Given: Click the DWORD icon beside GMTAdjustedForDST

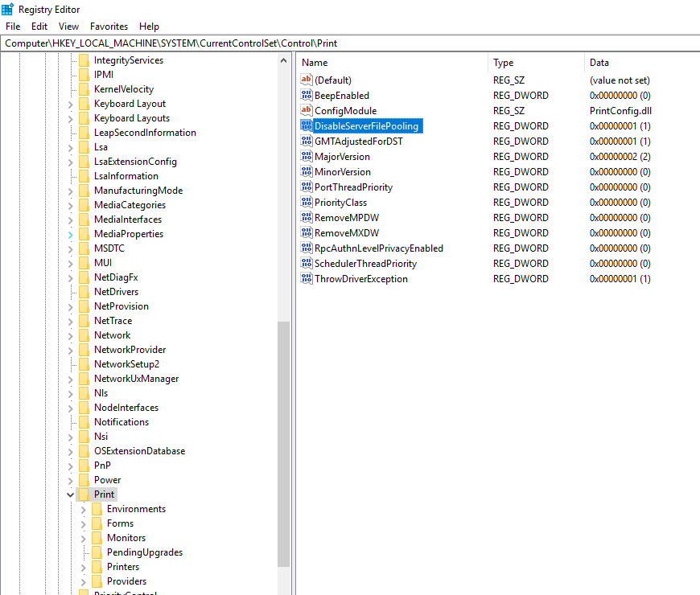Looking at the screenshot, I should [x=305, y=141].
